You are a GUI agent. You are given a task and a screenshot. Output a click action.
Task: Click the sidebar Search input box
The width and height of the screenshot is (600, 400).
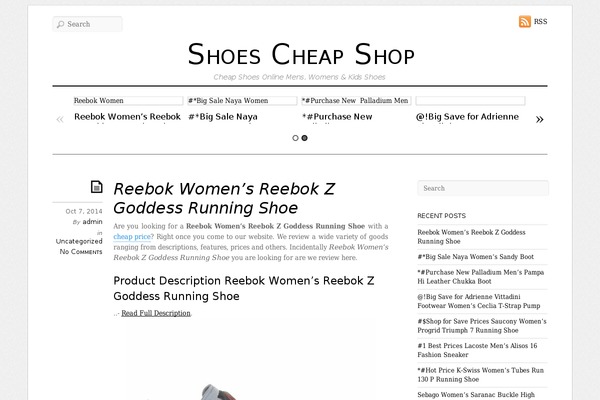tap(483, 188)
